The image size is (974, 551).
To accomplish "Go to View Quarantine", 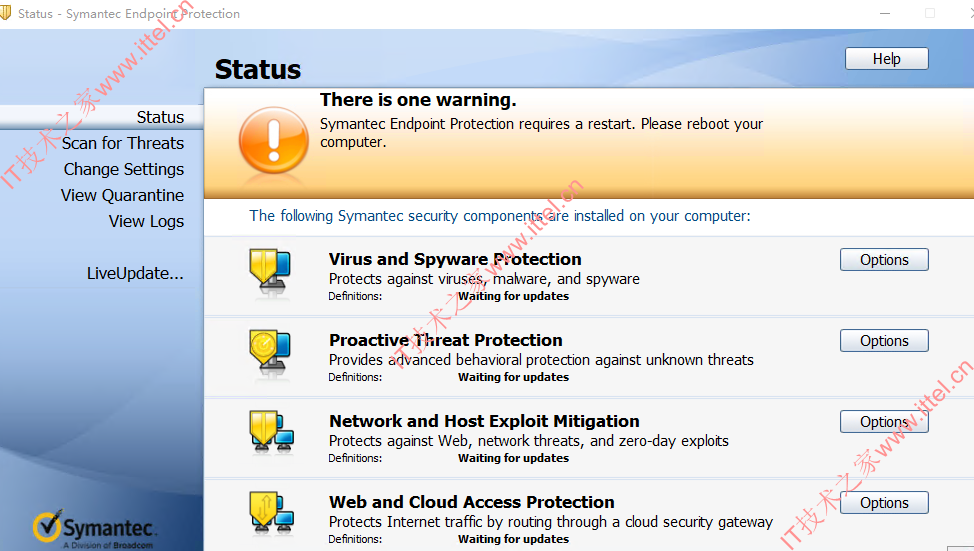I will [x=122, y=195].
